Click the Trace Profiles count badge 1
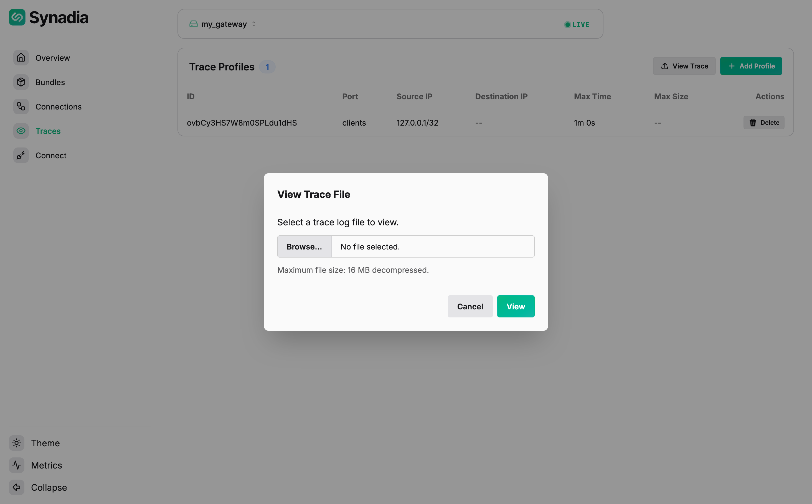This screenshot has width=812, height=504. (267, 67)
